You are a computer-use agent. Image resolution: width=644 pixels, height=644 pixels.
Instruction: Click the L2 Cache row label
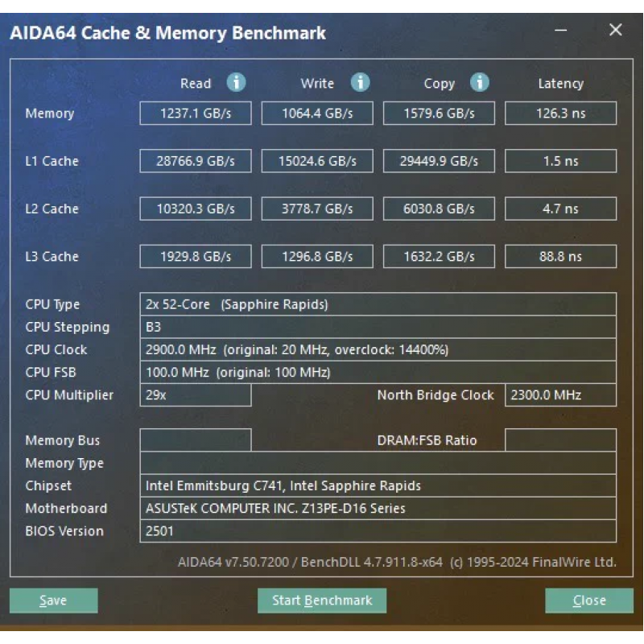(52, 208)
